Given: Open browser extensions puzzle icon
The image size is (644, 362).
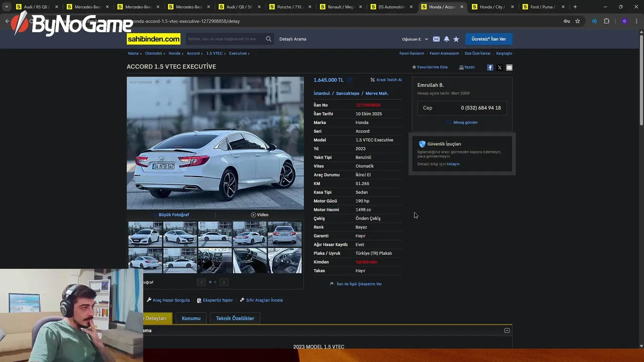Looking at the screenshot, I should click(606, 21).
